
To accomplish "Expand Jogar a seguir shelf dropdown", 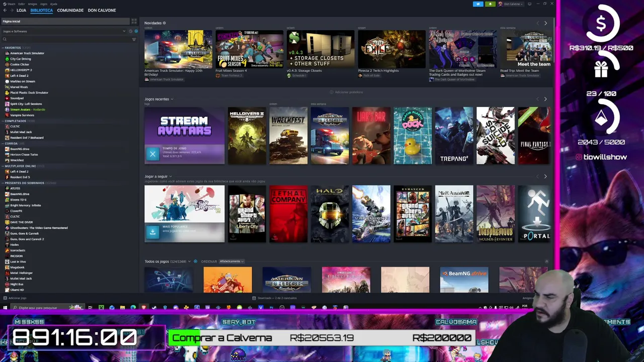I will 170,176.
